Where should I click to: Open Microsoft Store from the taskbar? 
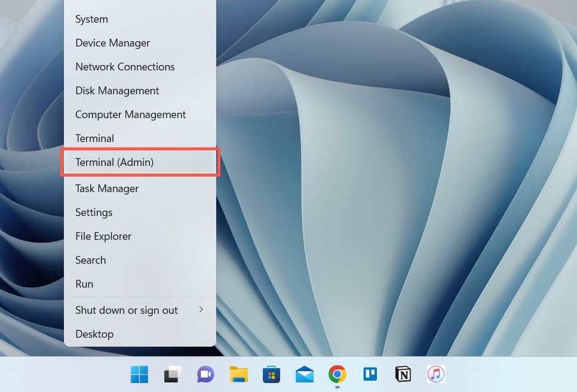coord(272,375)
